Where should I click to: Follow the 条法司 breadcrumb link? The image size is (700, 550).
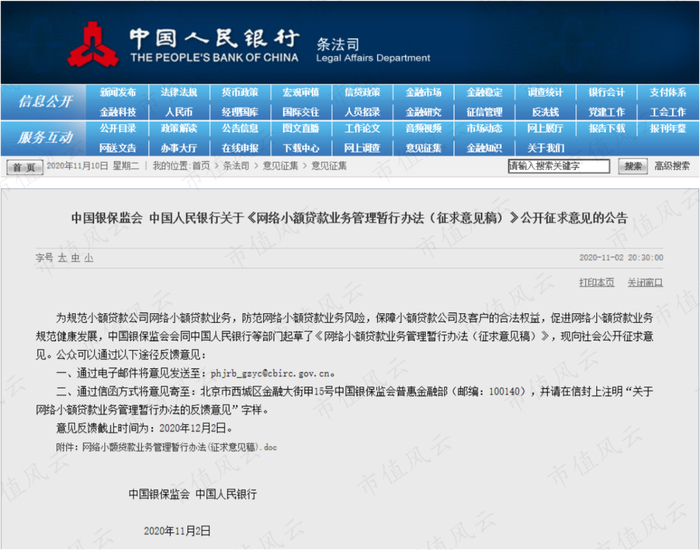(x=236, y=166)
